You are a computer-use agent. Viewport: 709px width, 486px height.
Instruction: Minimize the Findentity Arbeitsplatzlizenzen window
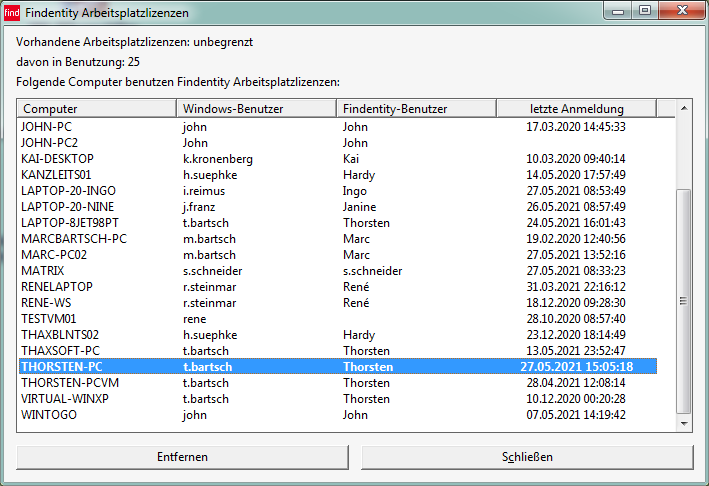618,11
